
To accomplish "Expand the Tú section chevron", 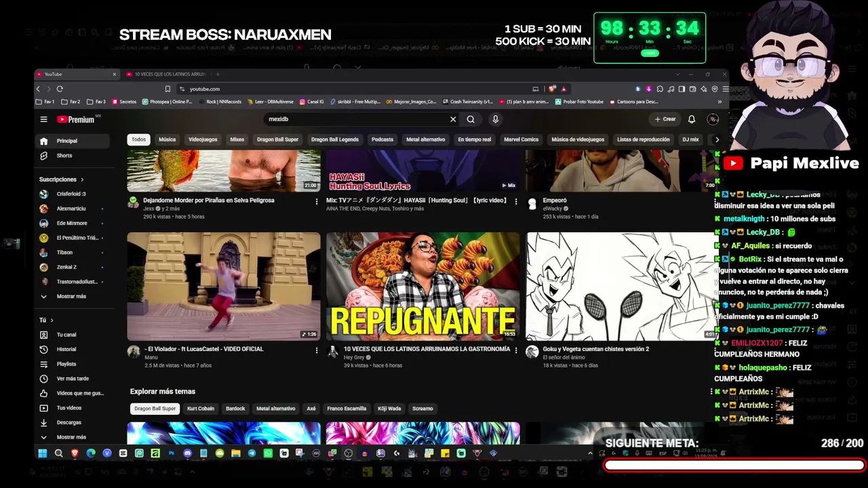I will click(x=52, y=320).
